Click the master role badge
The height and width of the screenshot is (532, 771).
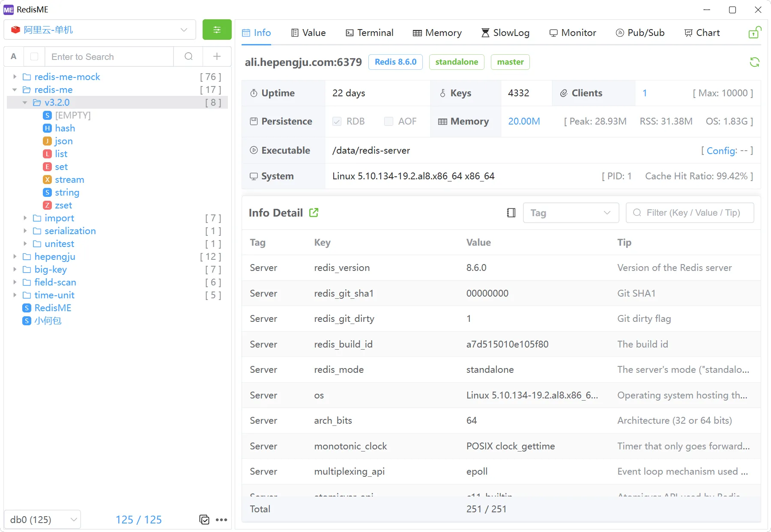coord(510,62)
